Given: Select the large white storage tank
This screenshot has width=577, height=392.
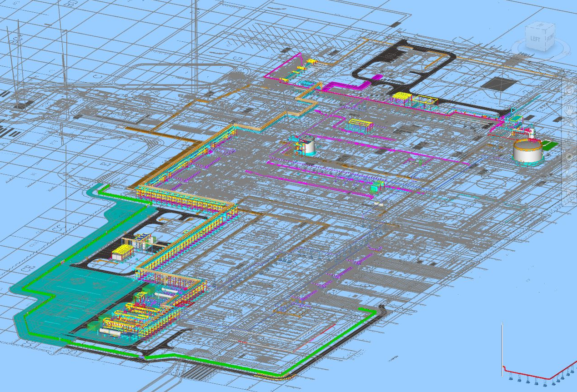Looking at the screenshot, I should pyautogui.click(x=527, y=151).
